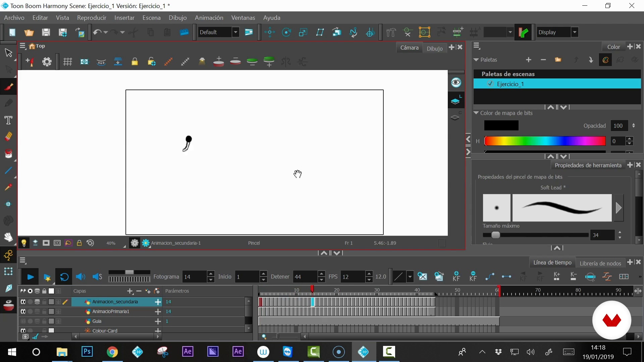Screen dimensions: 644x362
Task: Switch to the Dibujo view tab
Action: point(435,48)
